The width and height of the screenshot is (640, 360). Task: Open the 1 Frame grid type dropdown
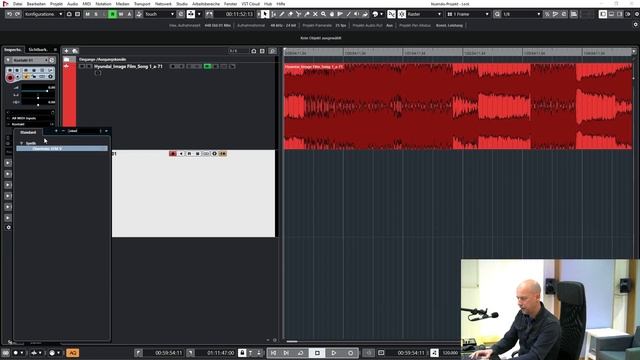(x=468, y=14)
